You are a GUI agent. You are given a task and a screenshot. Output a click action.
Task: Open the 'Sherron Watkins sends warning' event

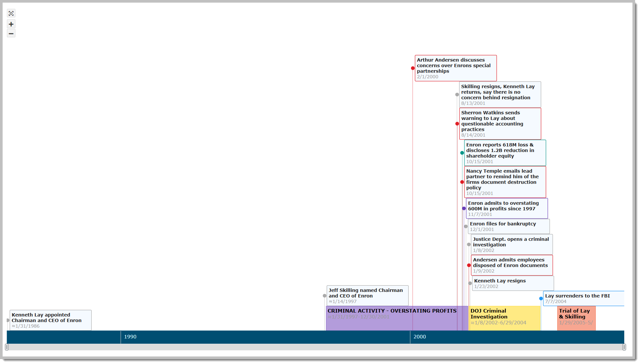click(500, 124)
